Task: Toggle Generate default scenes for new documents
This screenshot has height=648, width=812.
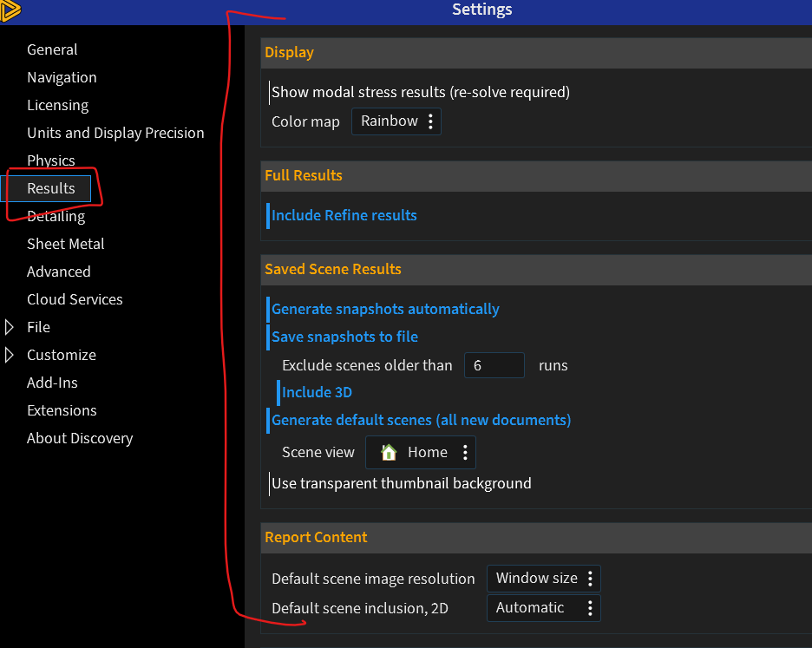Action: pyautogui.click(x=421, y=420)
